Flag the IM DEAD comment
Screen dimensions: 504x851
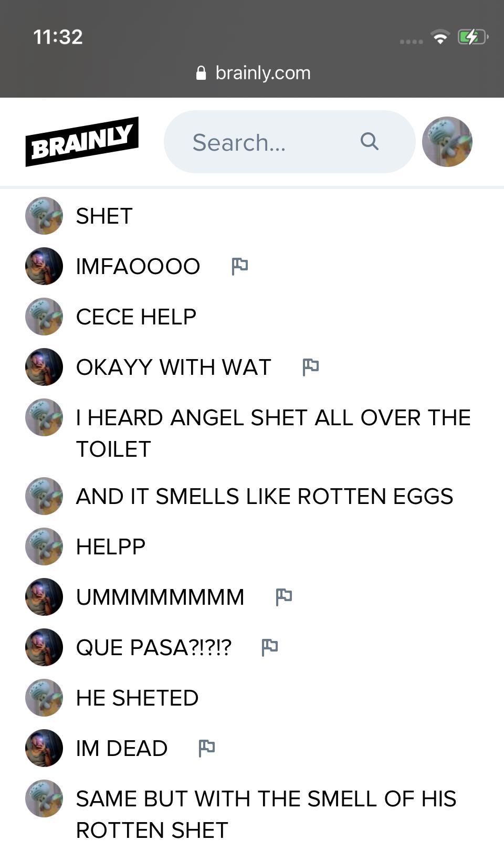tap(206, 748)
